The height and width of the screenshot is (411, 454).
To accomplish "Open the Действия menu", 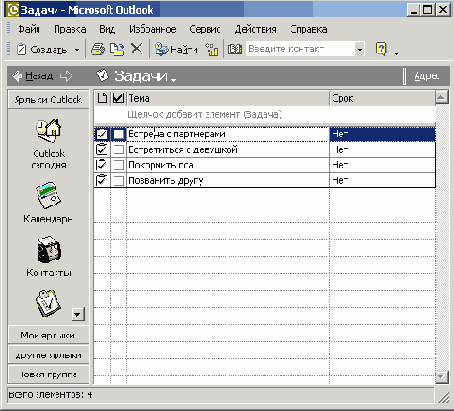I will pos(255,29).
